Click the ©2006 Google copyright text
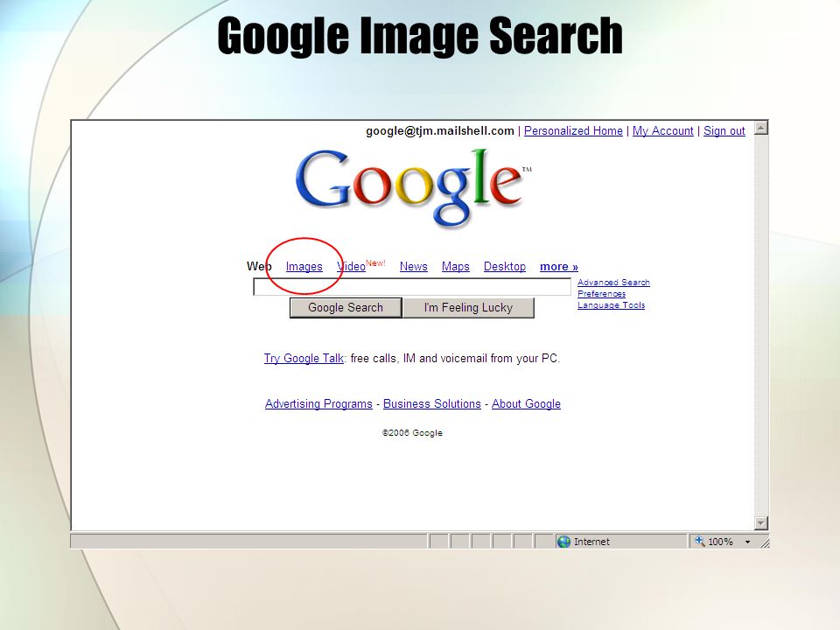Viewport: 840px width, 630px height. tap(412, 433)
